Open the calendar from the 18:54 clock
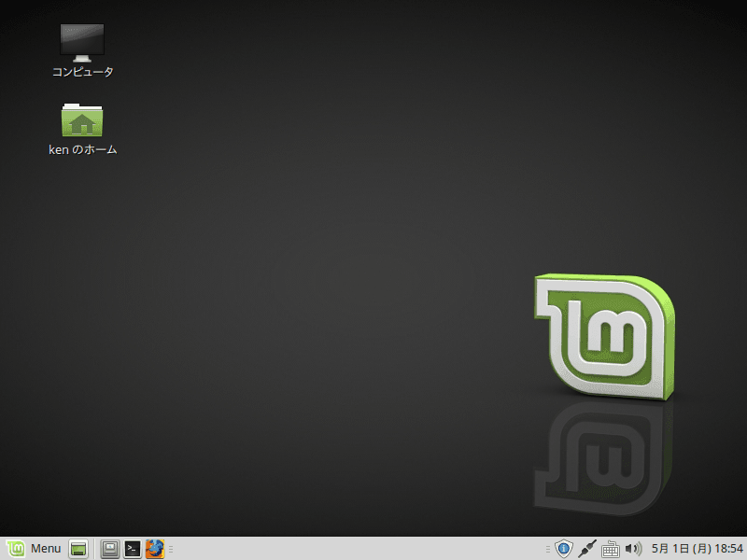Image resolution: width=747 pixels, height=560 pixels. point(697,549)
